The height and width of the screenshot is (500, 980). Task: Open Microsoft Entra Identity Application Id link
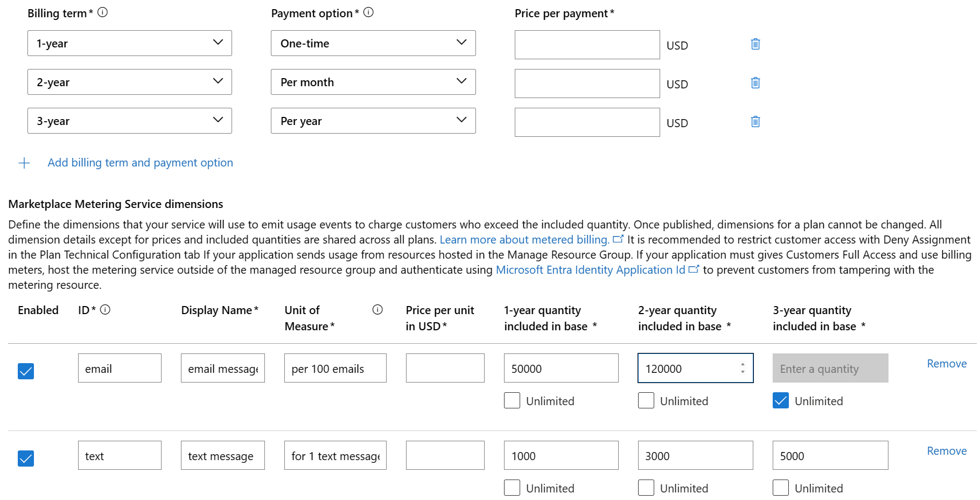coord(590,270)
